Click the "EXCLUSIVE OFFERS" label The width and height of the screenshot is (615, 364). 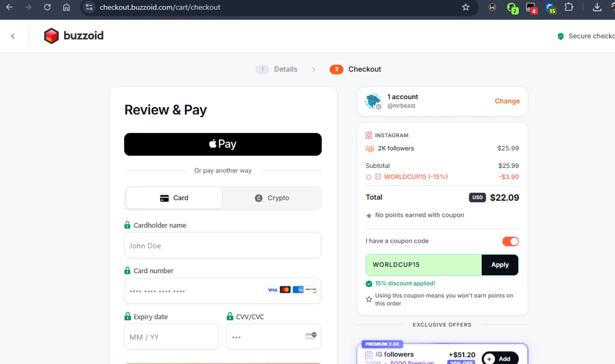tap(442, 325)
